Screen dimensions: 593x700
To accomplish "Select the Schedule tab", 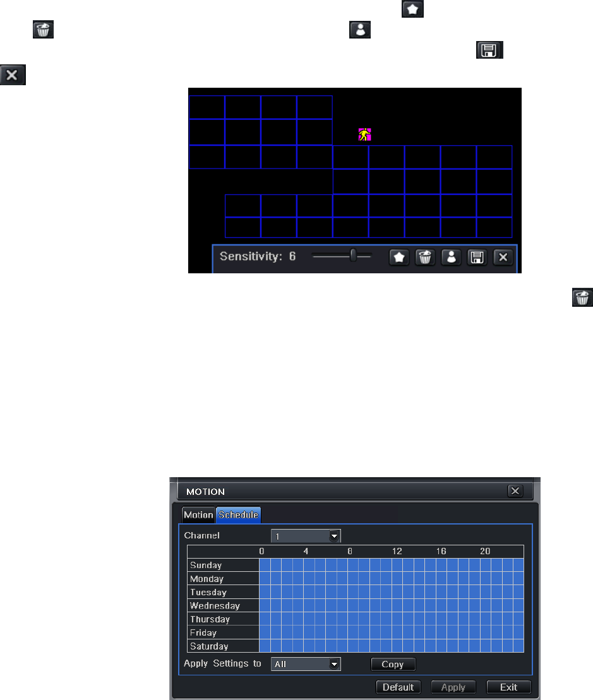I will pyautogui.click(x=239, y=514).
